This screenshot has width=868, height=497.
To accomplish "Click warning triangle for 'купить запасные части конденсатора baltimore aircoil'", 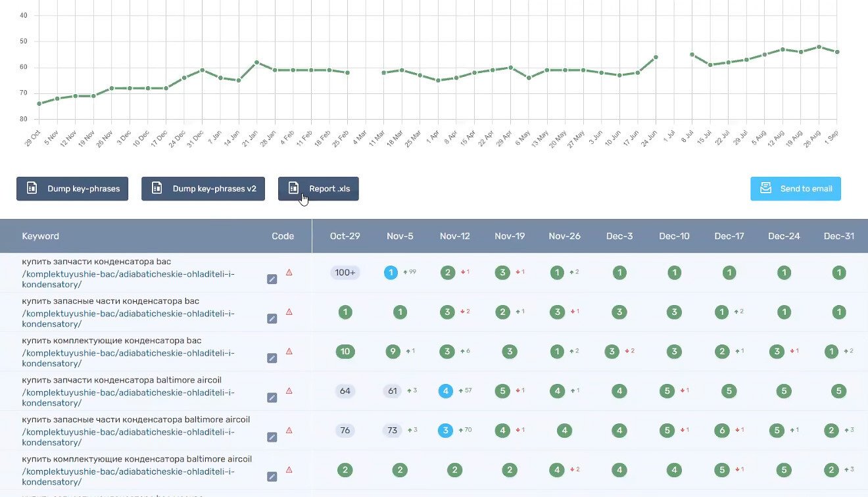I will [289, 430].
